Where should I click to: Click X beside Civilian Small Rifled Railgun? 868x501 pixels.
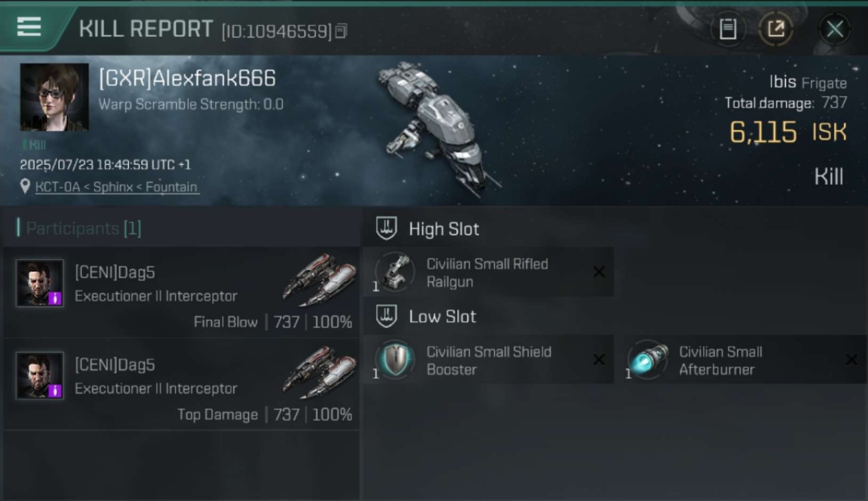(x=599, y=272)
